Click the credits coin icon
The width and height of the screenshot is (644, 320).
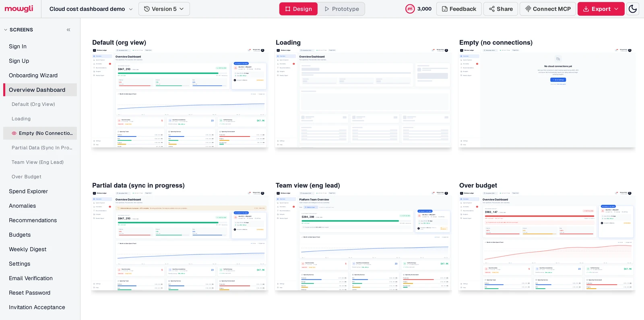[410, 9]
